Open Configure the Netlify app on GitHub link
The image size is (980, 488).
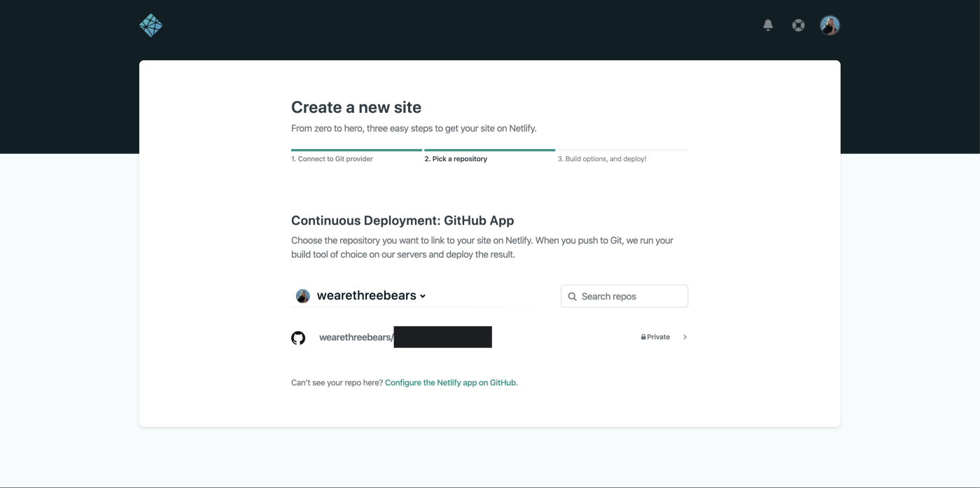click(x=451, y=382)
